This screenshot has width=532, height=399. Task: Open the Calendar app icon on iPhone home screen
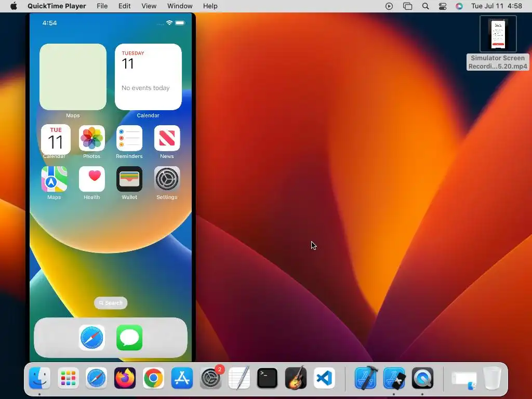[x=56, y=139]
